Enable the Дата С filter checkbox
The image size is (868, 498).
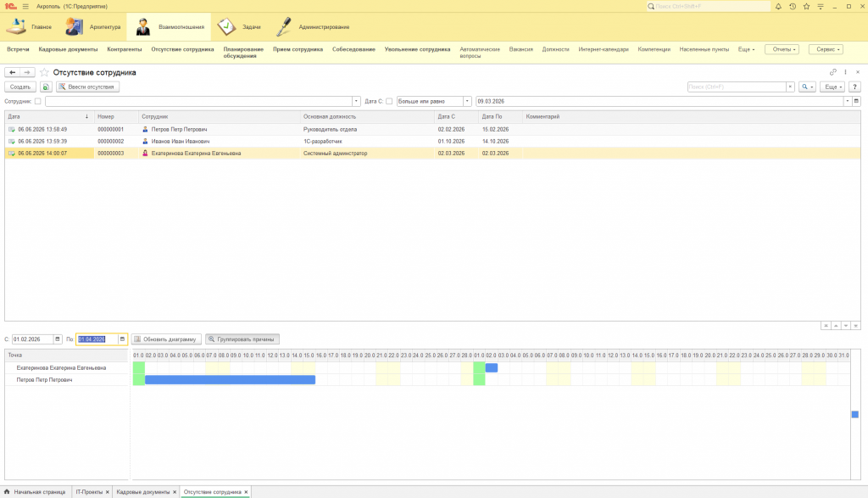[389, 101]
